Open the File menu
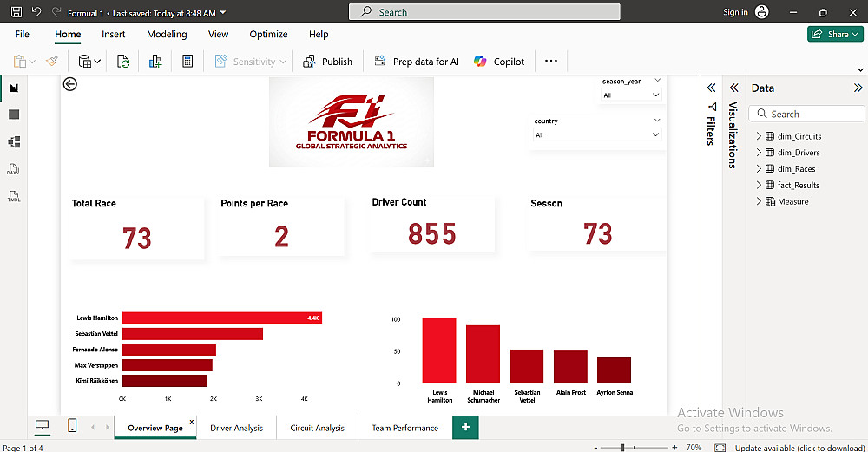This screenshot has height=452, width=868. (x=23, y=35)
